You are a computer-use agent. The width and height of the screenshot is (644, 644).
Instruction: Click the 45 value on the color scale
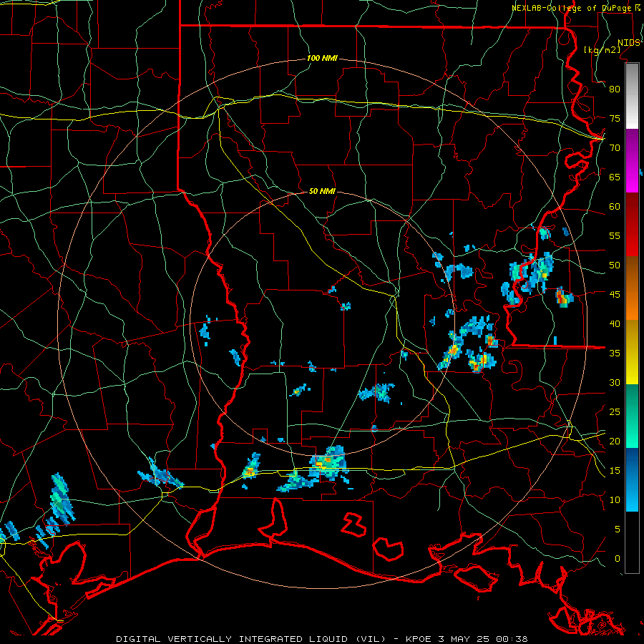click(615, 295)
